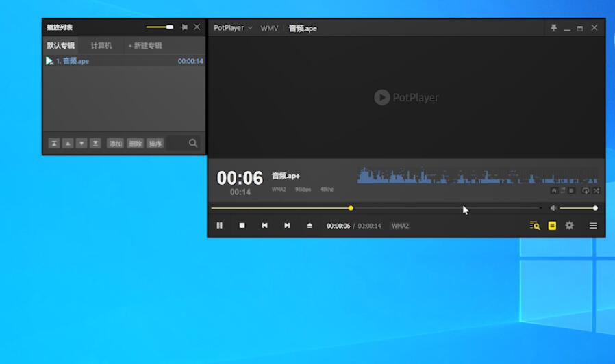Stop playback with the stop button
This screenshot has height=364, width=615.
(x=242, y=225)
